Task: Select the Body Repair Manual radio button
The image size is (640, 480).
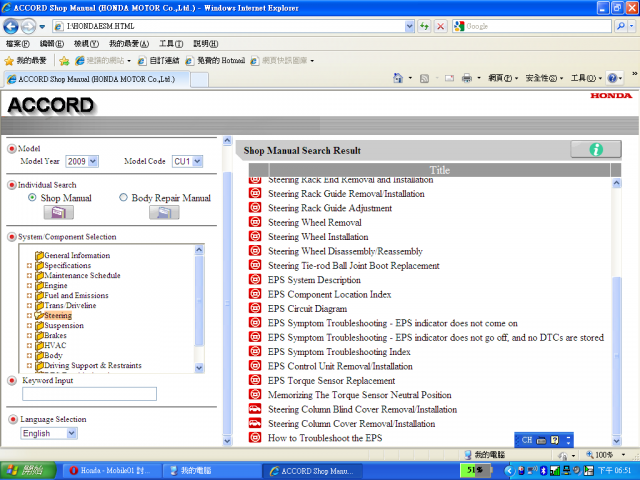Action: click(123, 198)
